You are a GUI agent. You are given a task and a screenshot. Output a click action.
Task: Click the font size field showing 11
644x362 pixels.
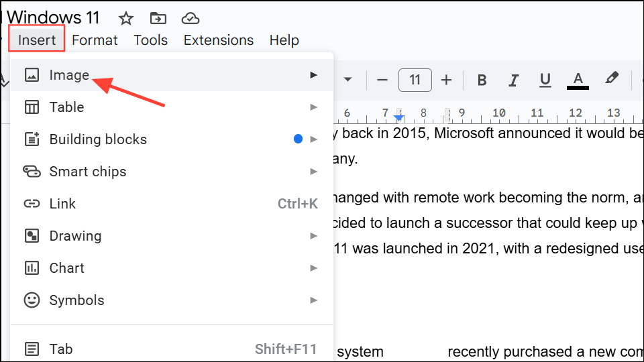point(415,80)
